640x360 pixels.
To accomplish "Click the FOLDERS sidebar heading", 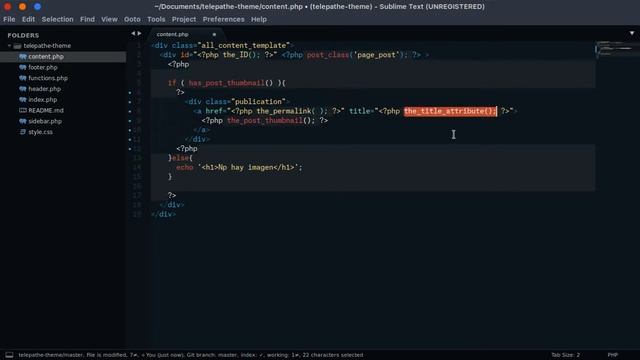I will pos(23,35).
